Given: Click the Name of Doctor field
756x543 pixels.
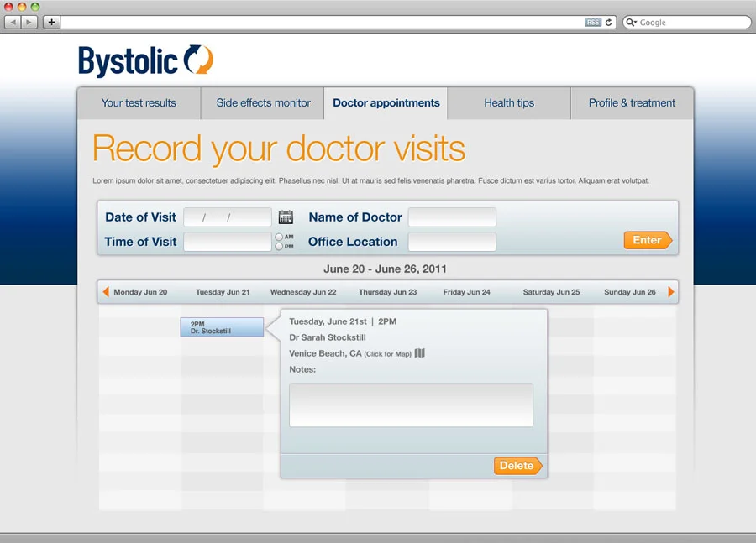Looking at the screenshot, I should tap(452, 217).
